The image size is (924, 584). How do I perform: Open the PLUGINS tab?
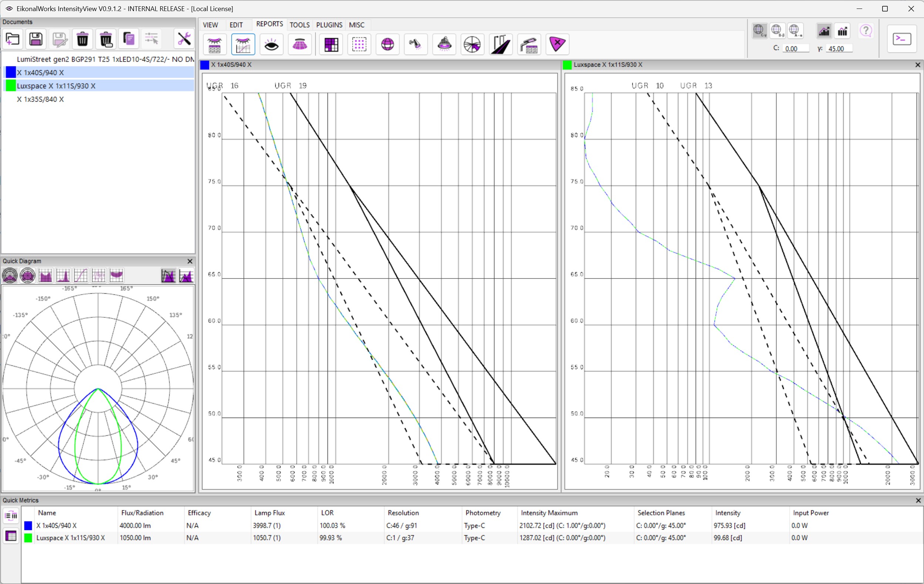click(x=329, y=25)
